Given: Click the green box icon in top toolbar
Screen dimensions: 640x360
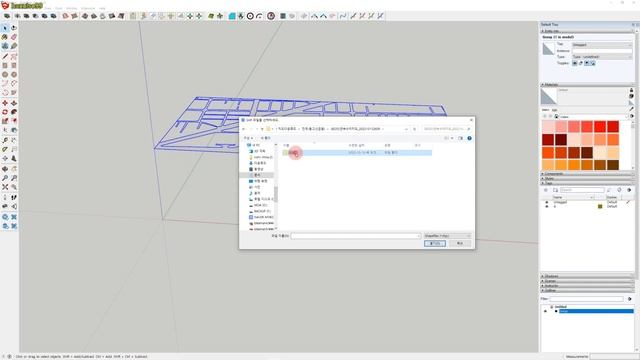Looking at the screenshot, I should tap(211, 16).
